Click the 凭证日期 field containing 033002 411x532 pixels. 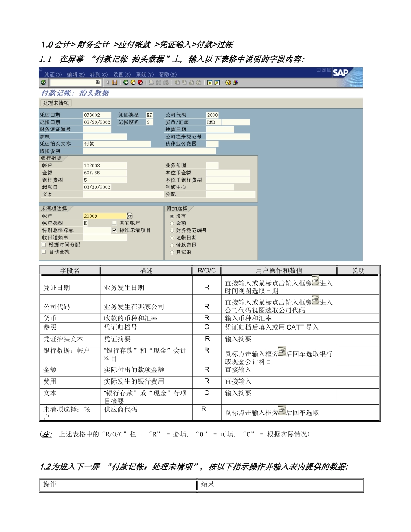point(97,115)
